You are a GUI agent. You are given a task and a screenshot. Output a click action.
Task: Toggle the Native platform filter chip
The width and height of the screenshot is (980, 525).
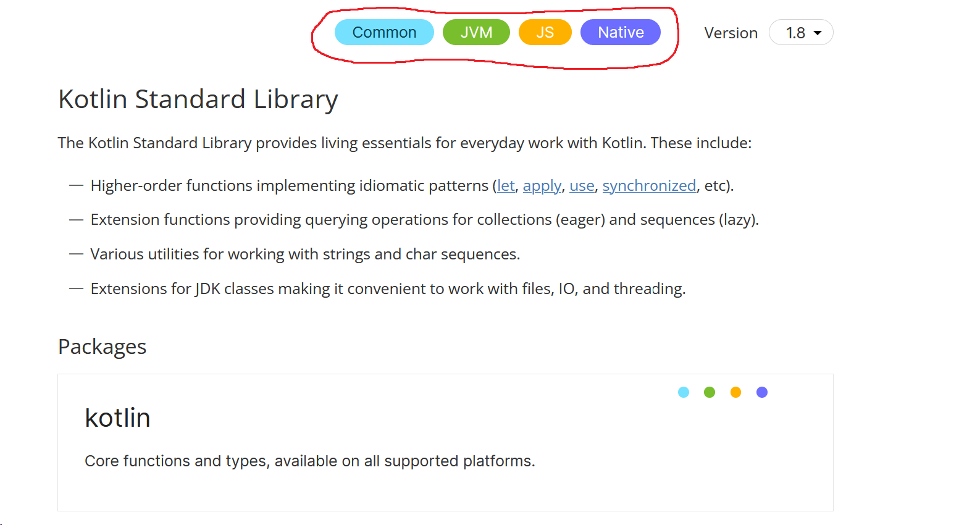620,32
